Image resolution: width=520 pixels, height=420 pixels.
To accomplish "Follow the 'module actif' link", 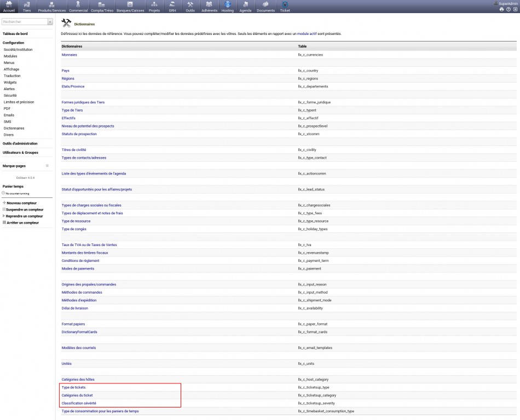I will pos(307,34).
